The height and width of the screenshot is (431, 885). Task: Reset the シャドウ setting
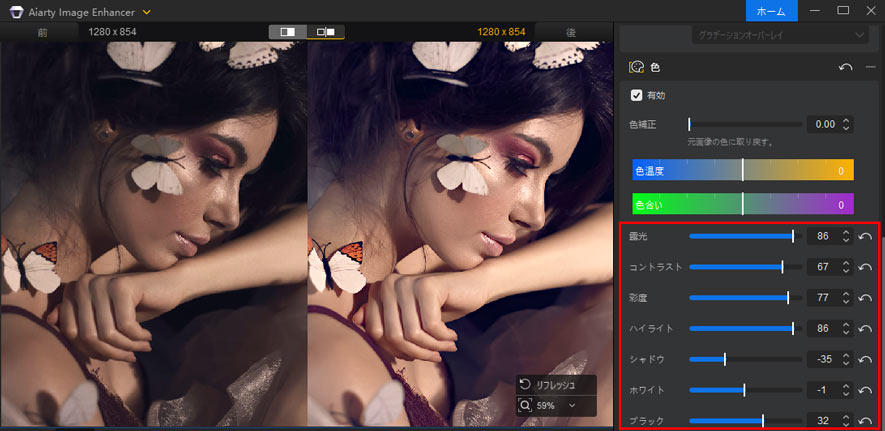point(865,359)
